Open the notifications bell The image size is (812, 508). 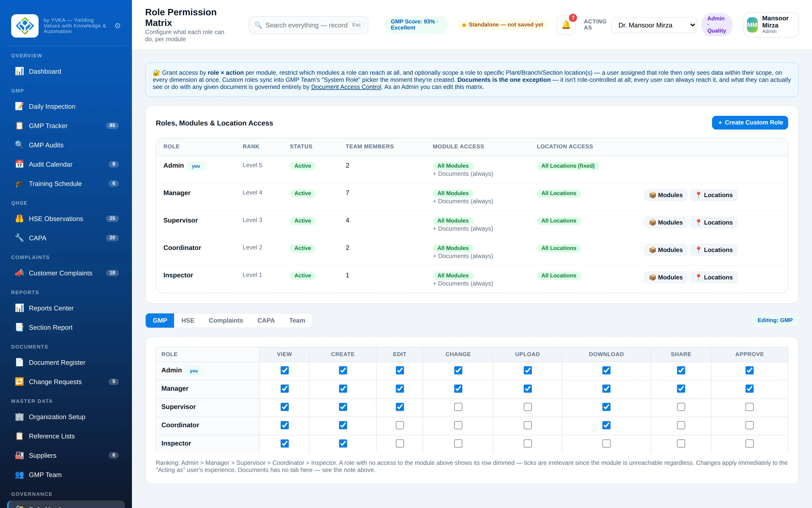(x=566, y=25)
